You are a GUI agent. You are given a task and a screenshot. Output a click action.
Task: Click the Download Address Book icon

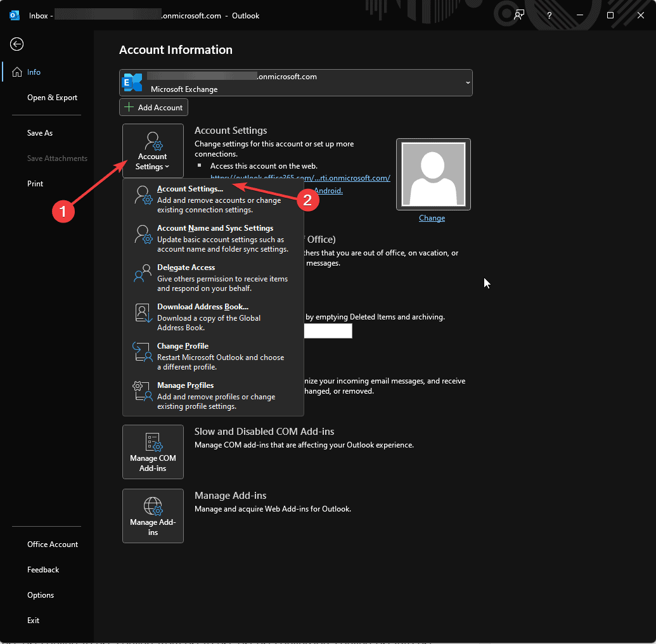tap(143, 312)
